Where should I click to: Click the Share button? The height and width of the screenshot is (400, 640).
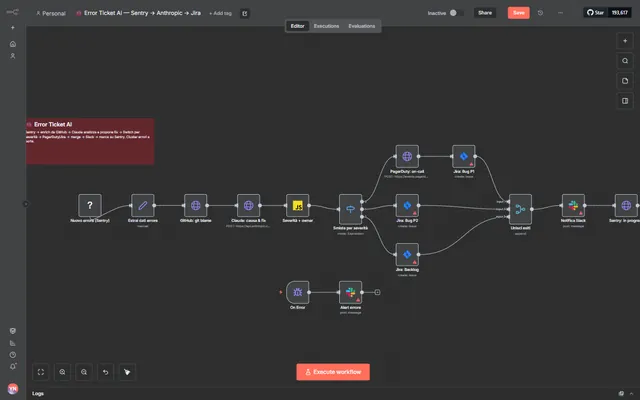(485, 13)
